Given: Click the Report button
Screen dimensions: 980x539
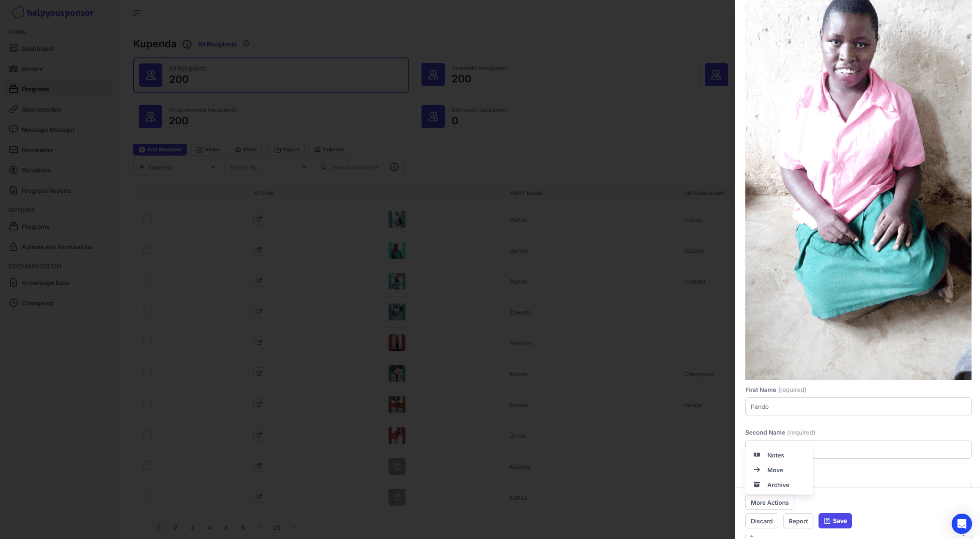Looking at the screenshot, I should pyautogui.click(x=798, y=521).
